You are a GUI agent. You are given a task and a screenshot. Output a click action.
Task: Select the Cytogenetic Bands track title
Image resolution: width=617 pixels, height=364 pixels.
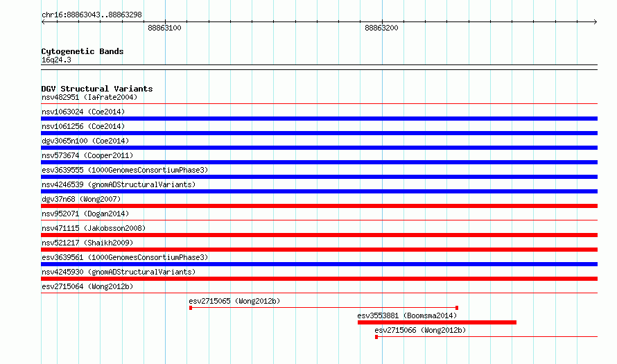(x=82, y=51)
